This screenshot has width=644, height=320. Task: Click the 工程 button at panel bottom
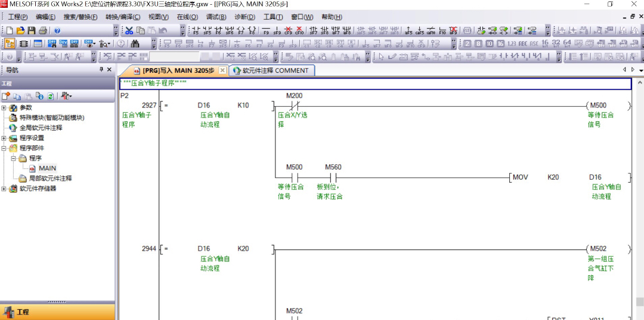(x=57, y=312)
